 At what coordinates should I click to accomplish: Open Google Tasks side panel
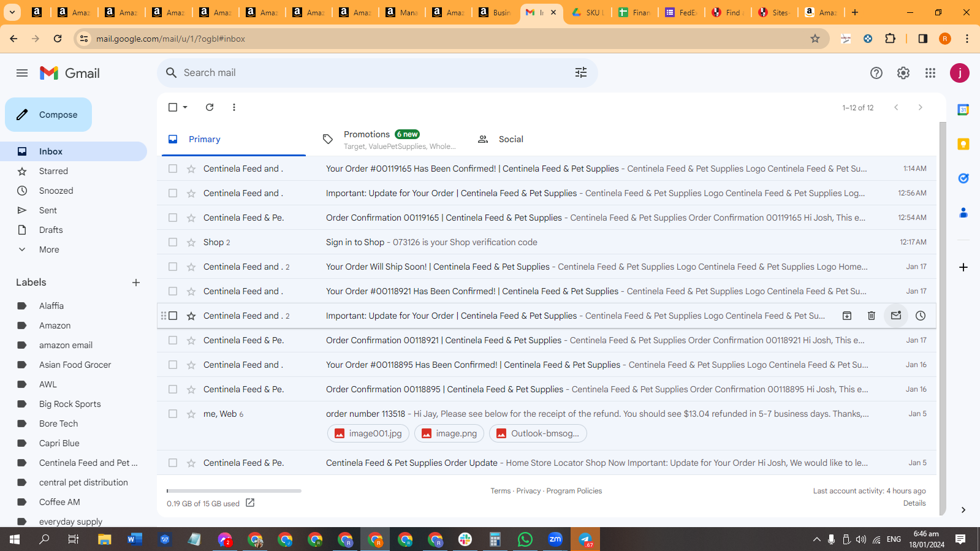coord(963,178)
